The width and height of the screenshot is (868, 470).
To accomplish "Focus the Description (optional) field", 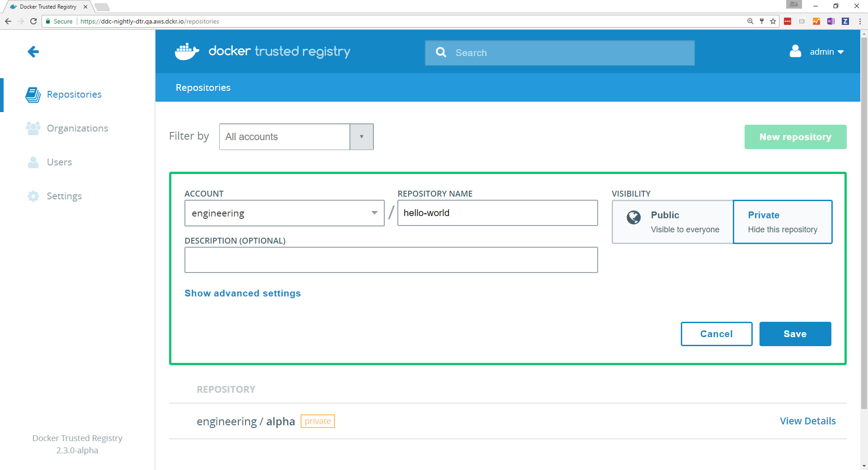I will tap(391, 260).
